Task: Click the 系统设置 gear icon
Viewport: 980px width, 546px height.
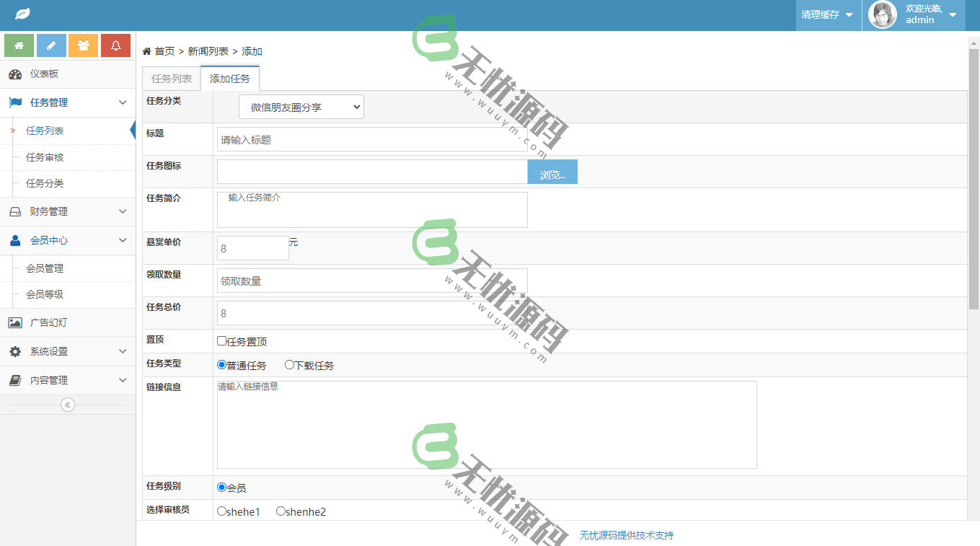Action: 16,351
